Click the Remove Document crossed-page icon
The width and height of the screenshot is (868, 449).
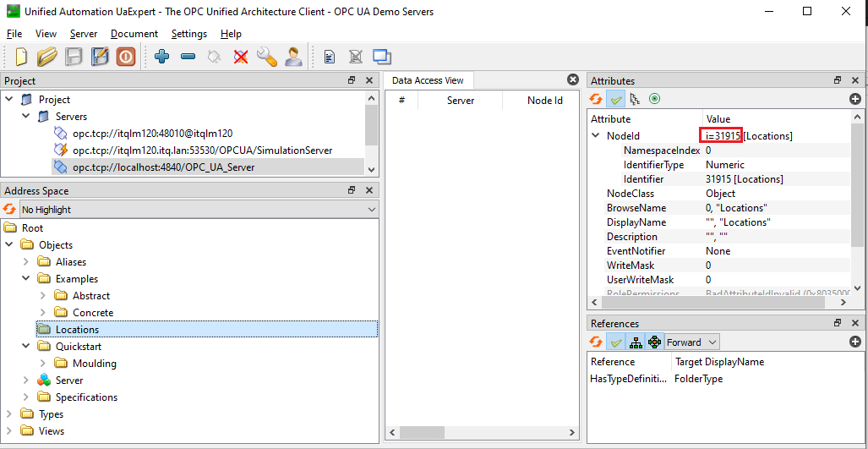[x=355, y=57]
